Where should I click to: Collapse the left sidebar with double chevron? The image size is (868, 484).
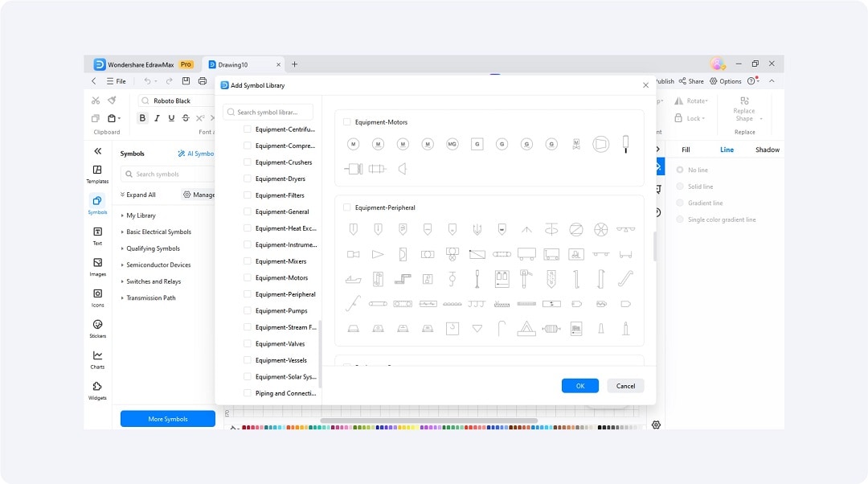tap(98, 151)
